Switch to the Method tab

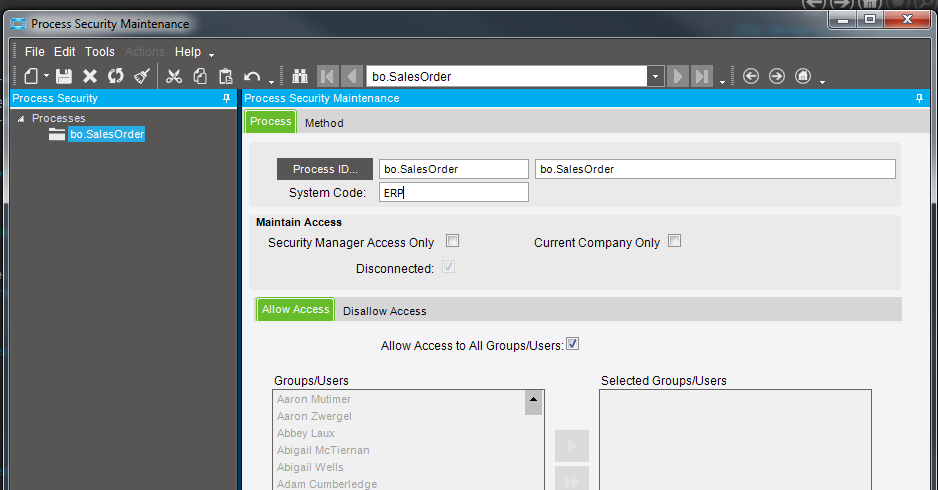click(x=324, y=123)
